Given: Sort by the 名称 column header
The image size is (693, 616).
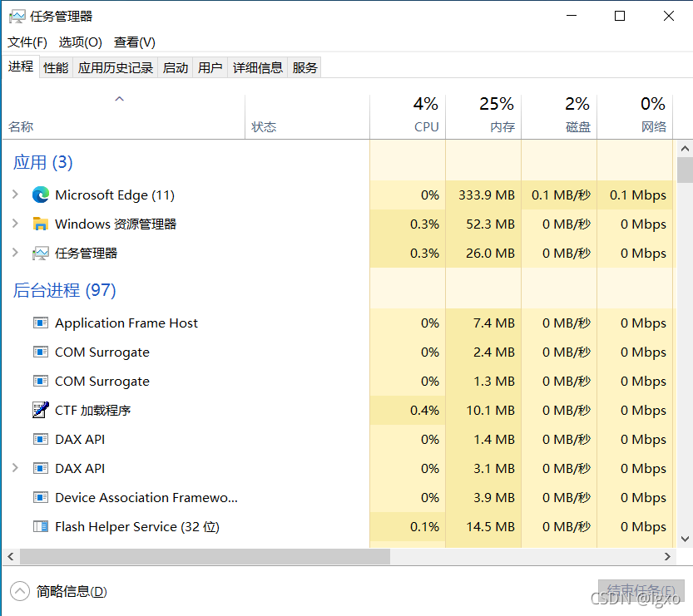Looking at the screenshot, I should pos(124,117).
